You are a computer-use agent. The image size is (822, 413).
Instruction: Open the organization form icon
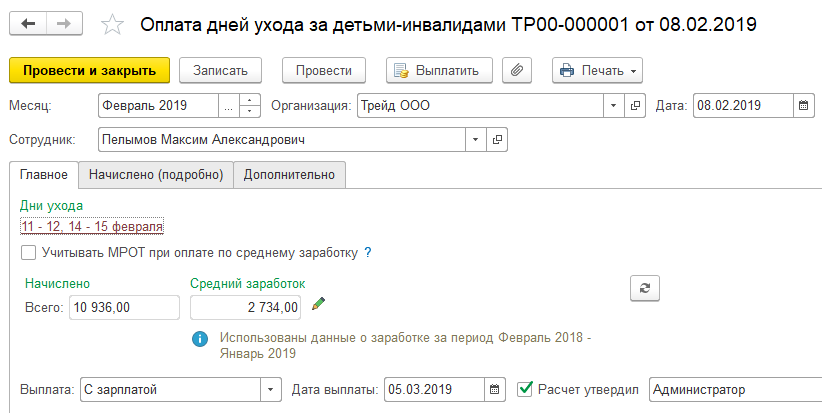tap(634, 105)
